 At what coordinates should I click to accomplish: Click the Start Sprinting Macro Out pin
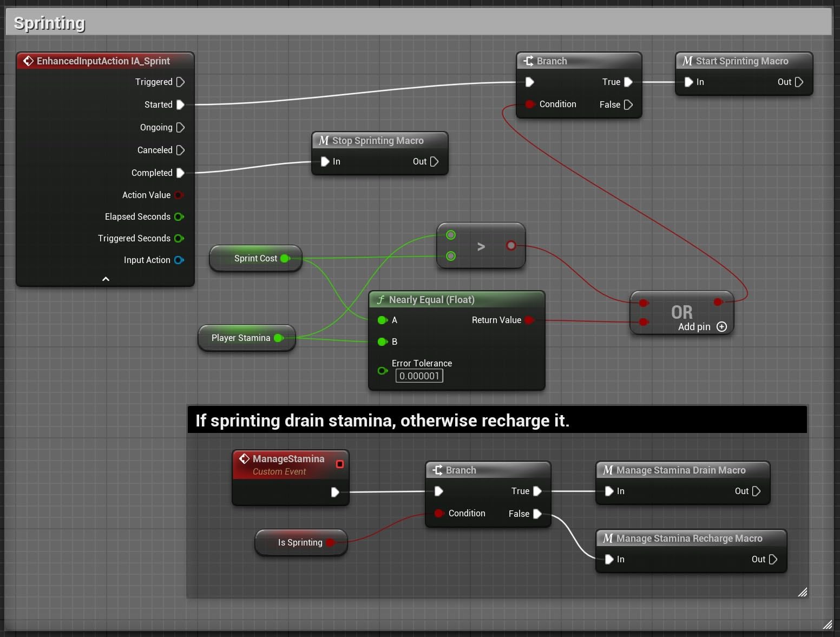tap(799, 82)
